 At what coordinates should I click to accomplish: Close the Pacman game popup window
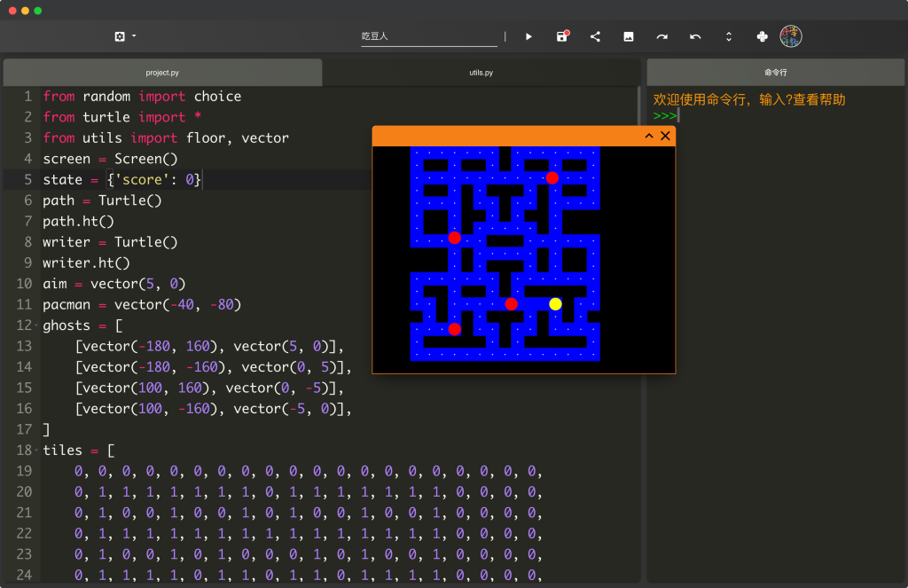665,136
